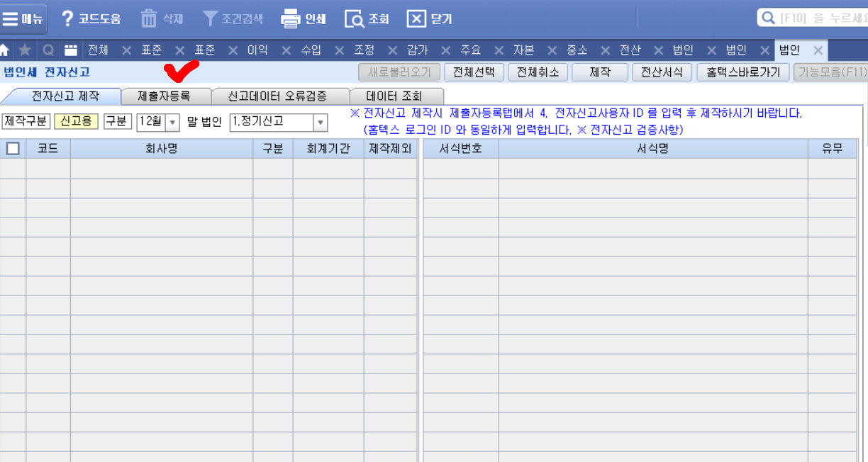Click the 전산서식 button
Viewport: 868px width, 462px height.
tap(662, 72)
